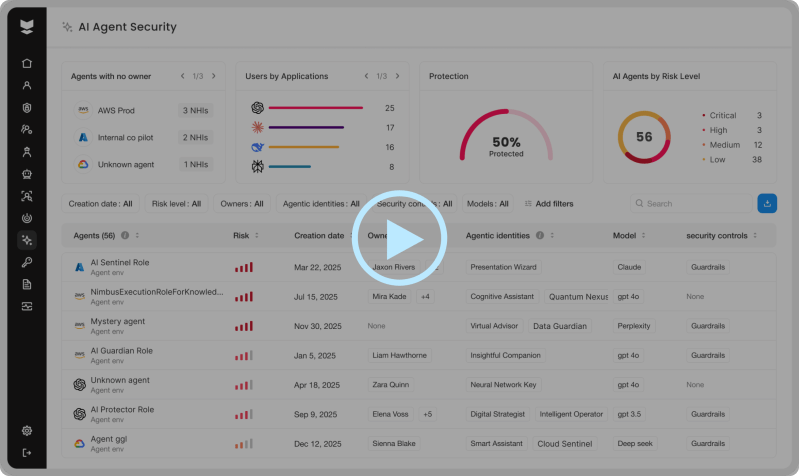Screen dimensions: 799x476
Task: Click the Quantum Nexus identity tag
Action: [577, 297]
